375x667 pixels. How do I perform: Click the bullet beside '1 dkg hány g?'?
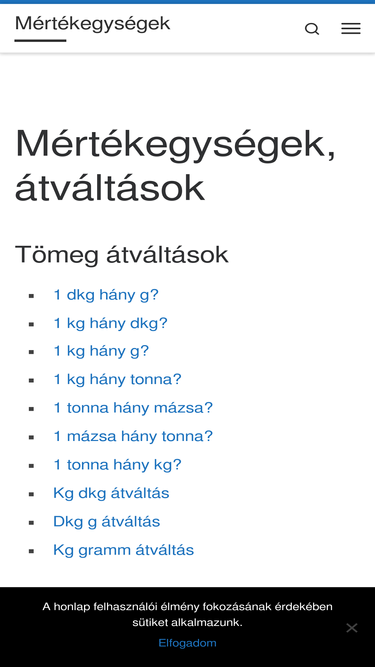(x=31, y=296)
